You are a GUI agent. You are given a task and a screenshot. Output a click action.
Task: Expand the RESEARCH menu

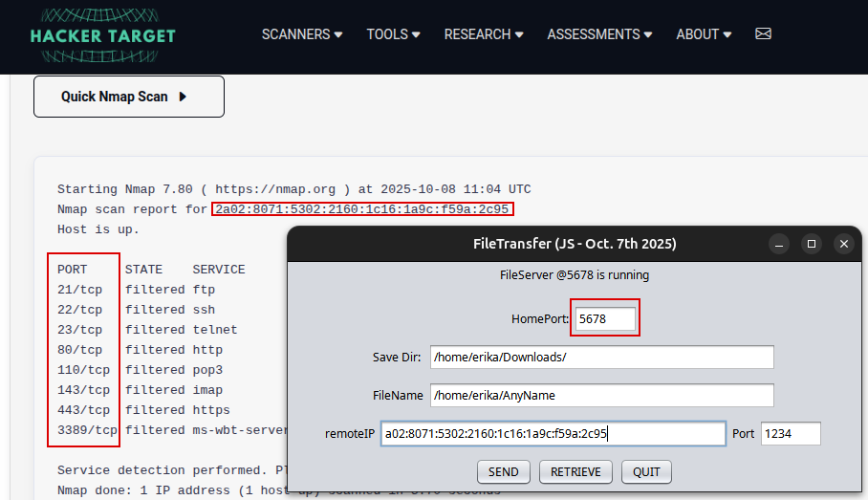[484, 34]
